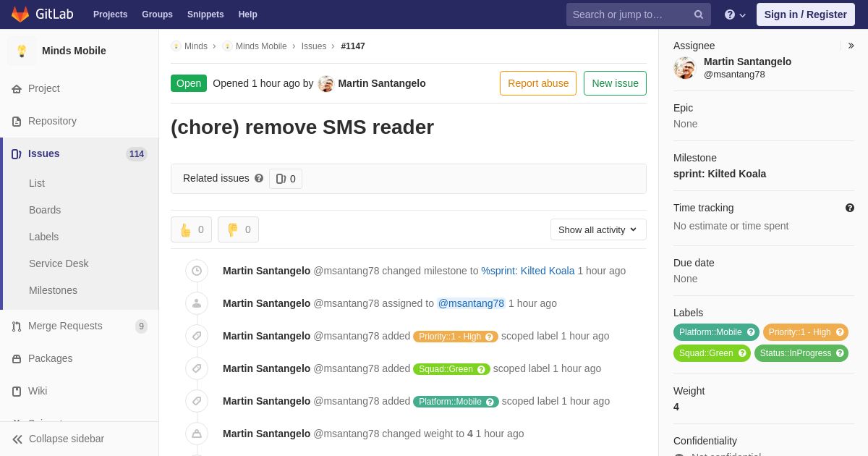
Task: Click the Minds Mobile lightbulb avatar
Action: click(x=22, y=51)
